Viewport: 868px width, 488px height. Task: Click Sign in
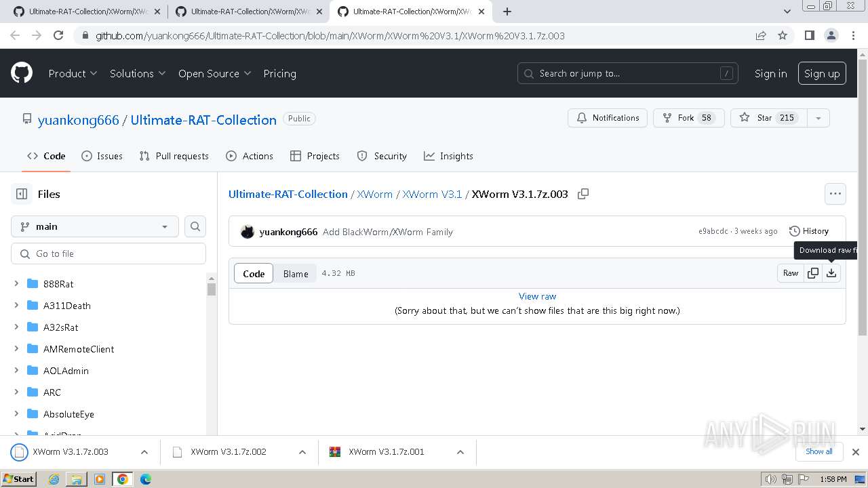(x=771, y=73)
